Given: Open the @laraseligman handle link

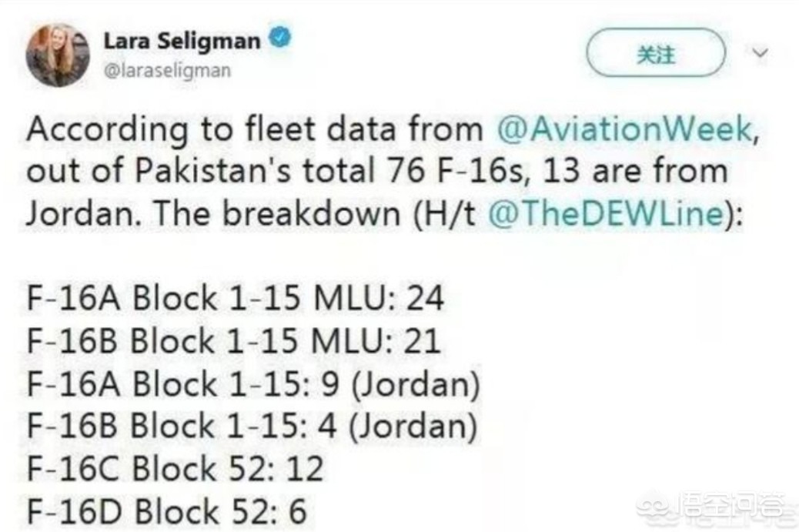Looking at the screenshot, I should tap(167, 70).
